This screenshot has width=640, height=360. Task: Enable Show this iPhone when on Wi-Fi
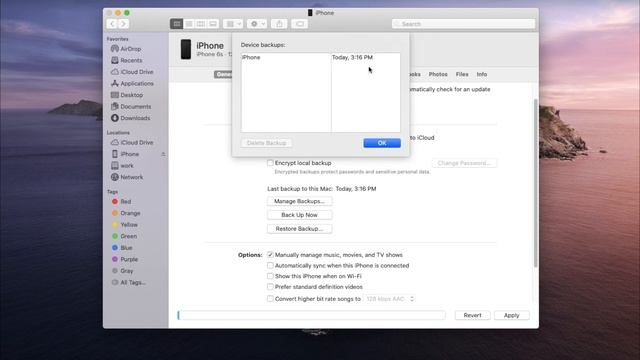[x=270, y=276]
